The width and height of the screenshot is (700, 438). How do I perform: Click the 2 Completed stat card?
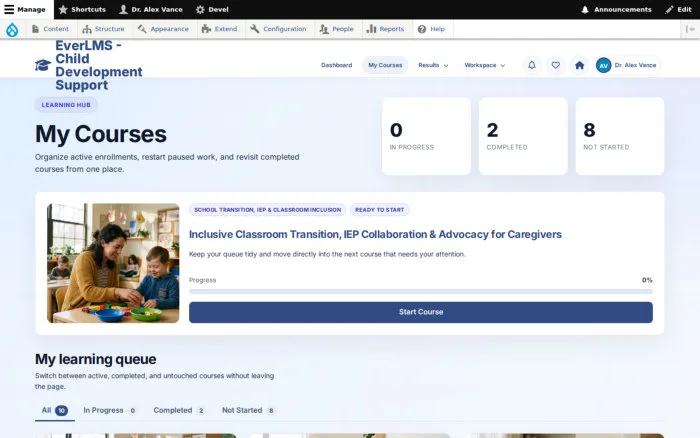click(x=523, y=136)
